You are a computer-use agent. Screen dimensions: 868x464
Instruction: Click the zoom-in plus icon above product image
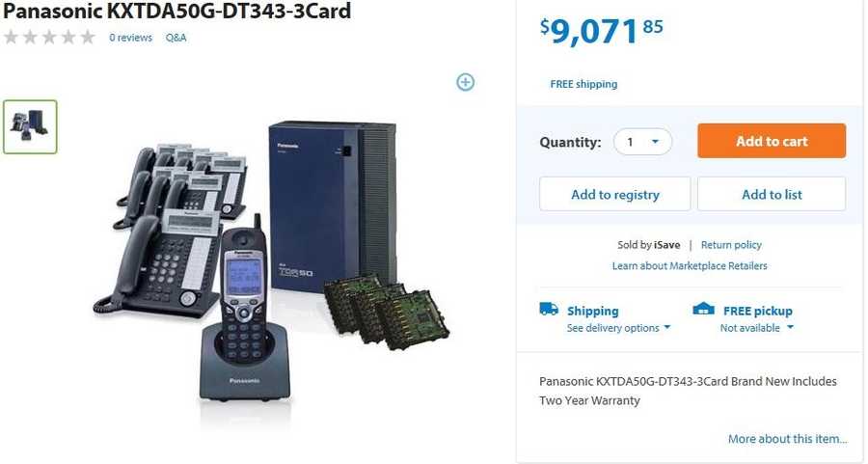click(x=465, y=82)
